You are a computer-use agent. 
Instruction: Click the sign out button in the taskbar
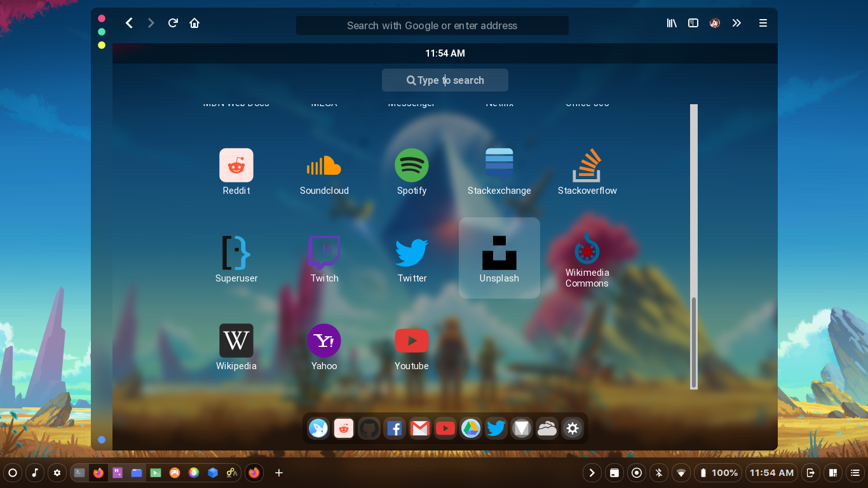coord(811,473)
